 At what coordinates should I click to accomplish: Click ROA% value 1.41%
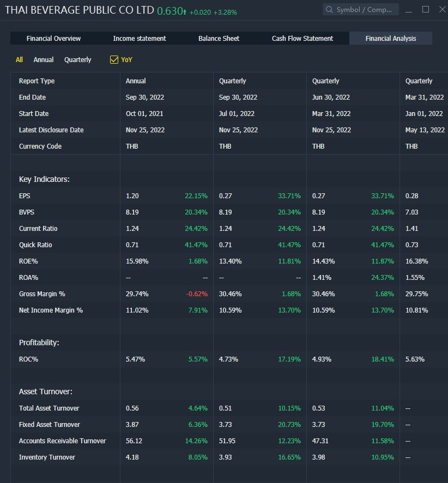click(322, 278)
